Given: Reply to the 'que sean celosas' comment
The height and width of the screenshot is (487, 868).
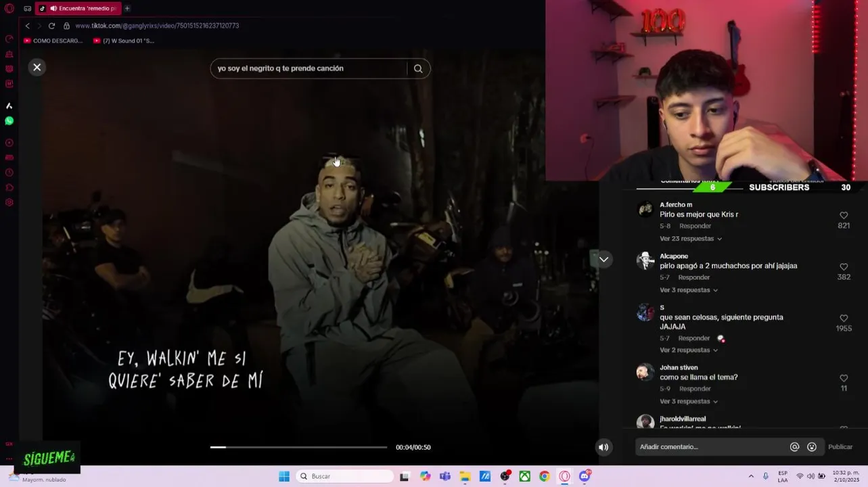Looking at the screenshot, I should (x=694, y=338).
